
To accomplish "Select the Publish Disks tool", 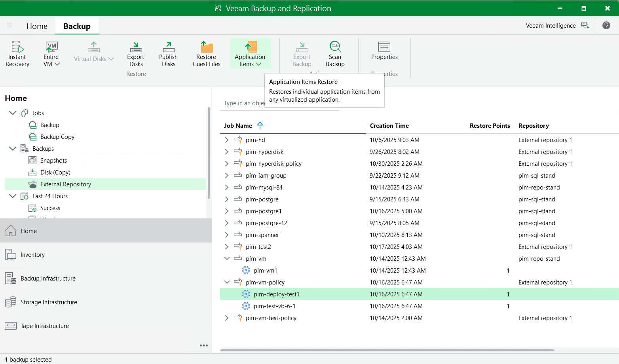I will pyautogui.click(x=169, y=54).
